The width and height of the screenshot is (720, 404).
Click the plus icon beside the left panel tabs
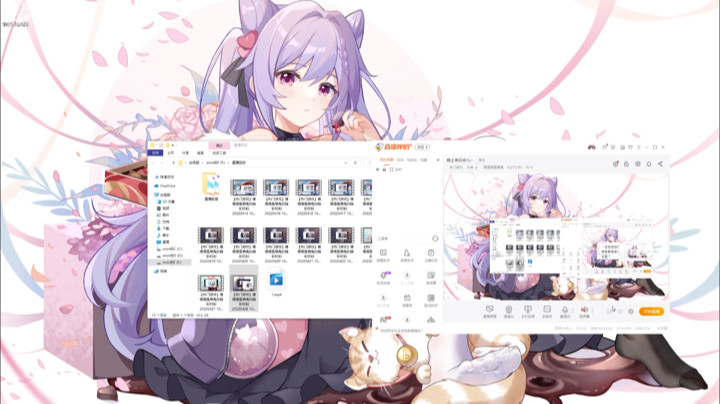[438, 160]
